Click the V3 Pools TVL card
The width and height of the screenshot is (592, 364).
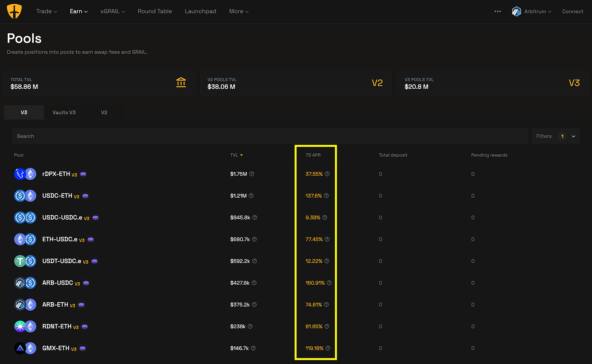click(x=493, y=83)
